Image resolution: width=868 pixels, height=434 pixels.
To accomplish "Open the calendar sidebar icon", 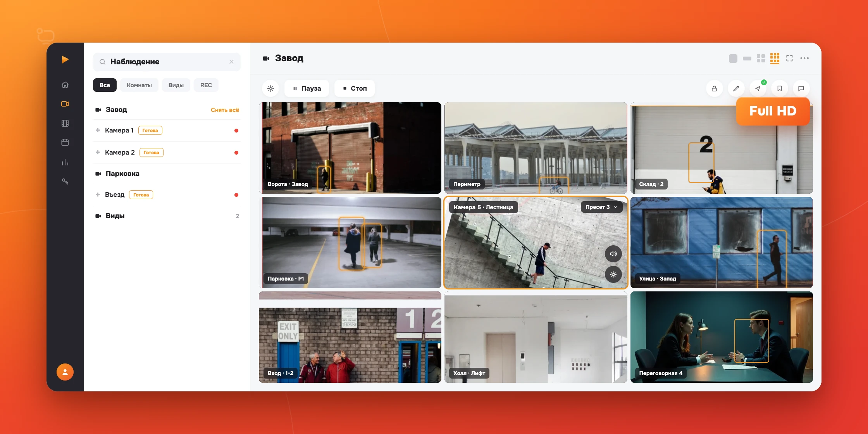I will (65, 143).
